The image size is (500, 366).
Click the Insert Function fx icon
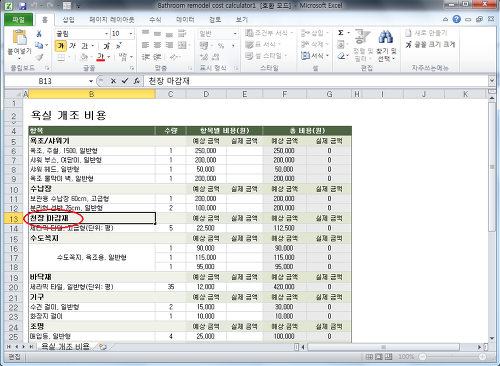[x=136, y=81]
